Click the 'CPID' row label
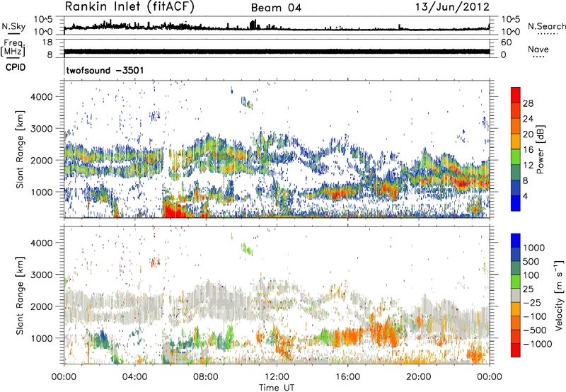566x392 pixels. click(x=16, y=67)
